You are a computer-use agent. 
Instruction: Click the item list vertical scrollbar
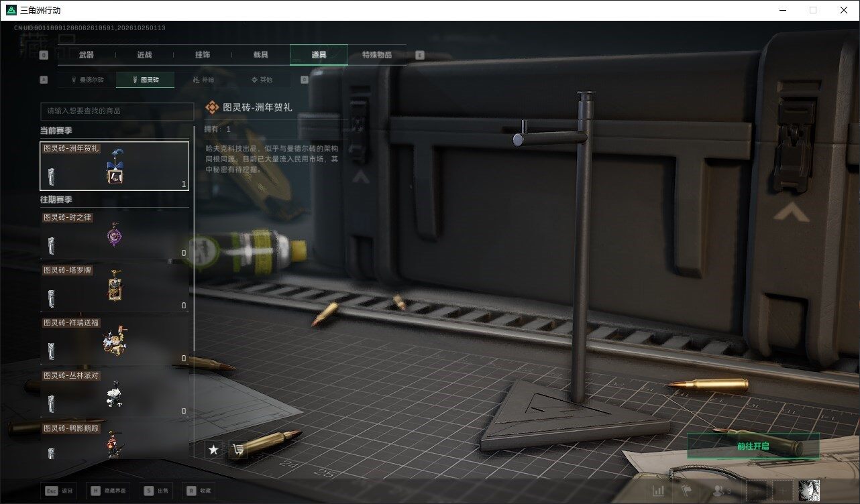[x=195, y=238]
